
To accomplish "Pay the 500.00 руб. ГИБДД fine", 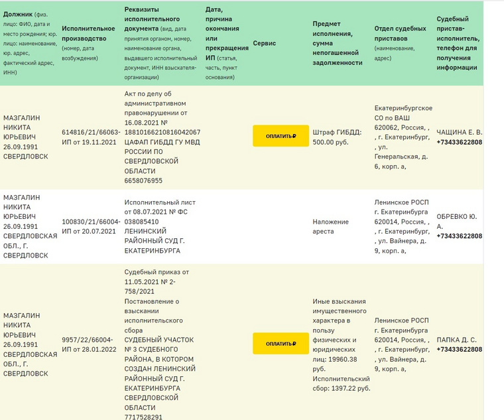I will click(x=281, y=136).
